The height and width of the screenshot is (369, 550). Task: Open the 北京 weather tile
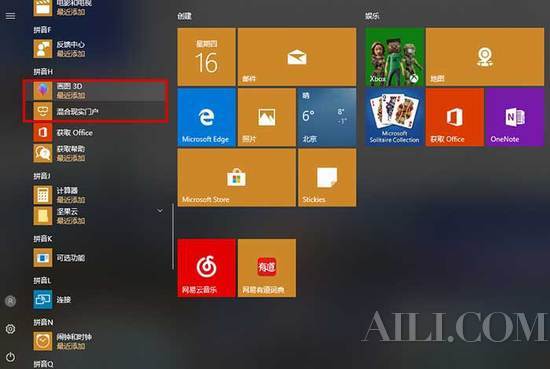[327, 117]
